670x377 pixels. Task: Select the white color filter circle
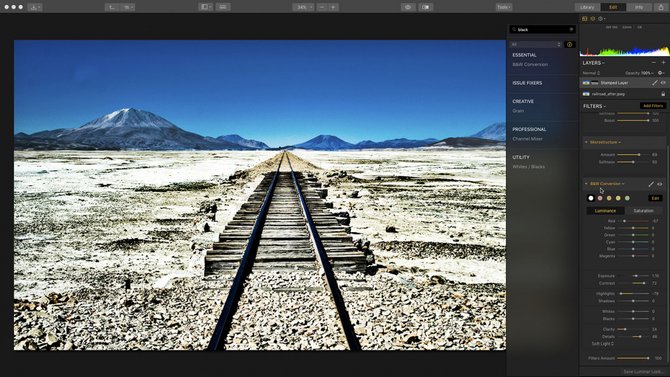tap(591, 198)
